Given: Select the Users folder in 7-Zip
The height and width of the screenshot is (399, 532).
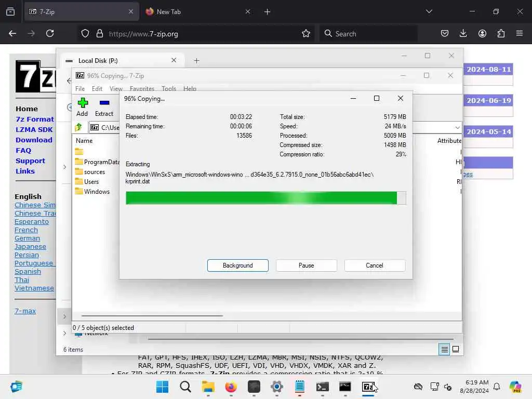Looking at the screenshot, I should [x=87, y=181].
